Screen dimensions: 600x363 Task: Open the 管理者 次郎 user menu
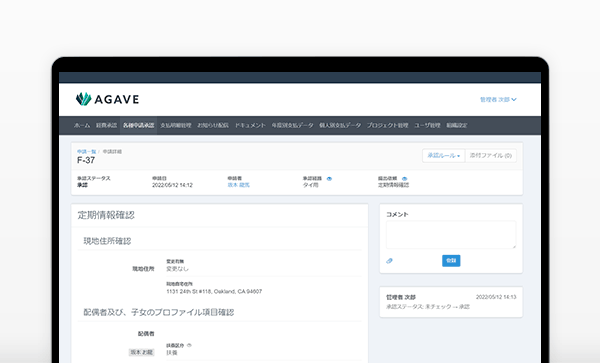tap(498, 99)
